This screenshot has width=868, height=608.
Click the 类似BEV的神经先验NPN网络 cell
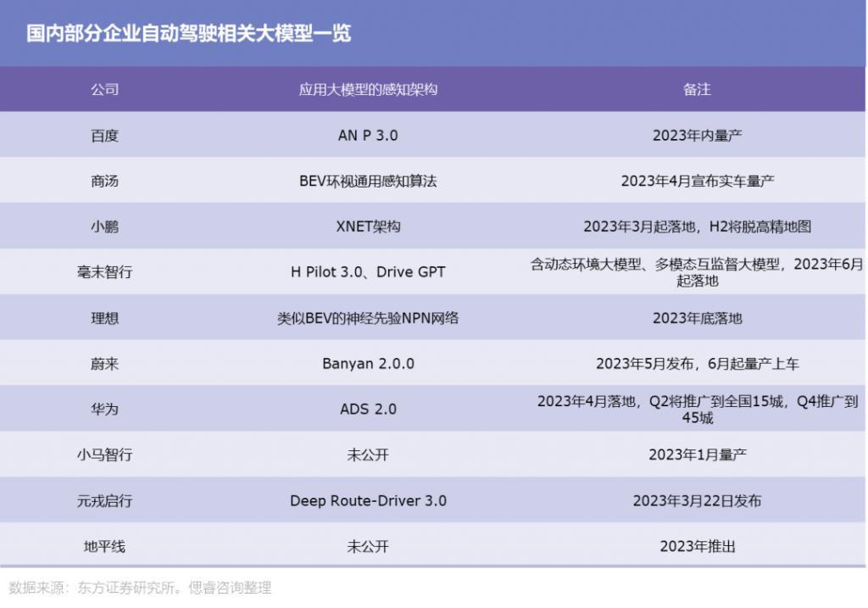click(368, 318)
